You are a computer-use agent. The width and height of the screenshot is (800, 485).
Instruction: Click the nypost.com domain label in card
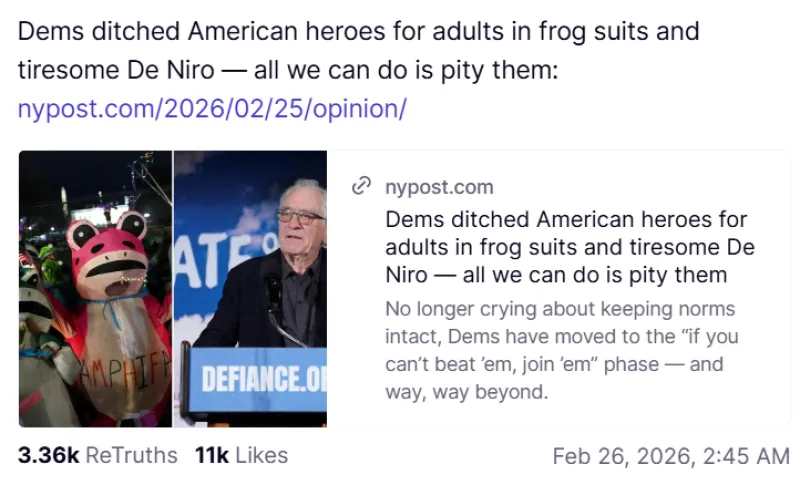(x=439, y=187)
